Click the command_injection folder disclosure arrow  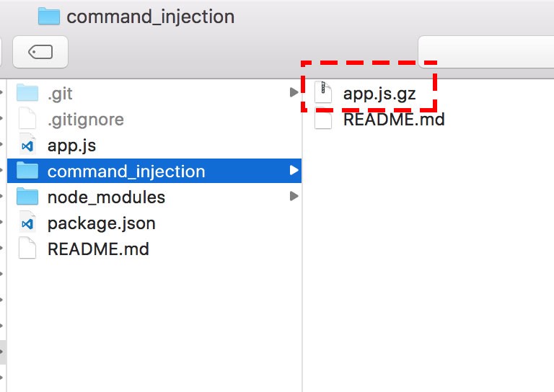coord(294,171)
